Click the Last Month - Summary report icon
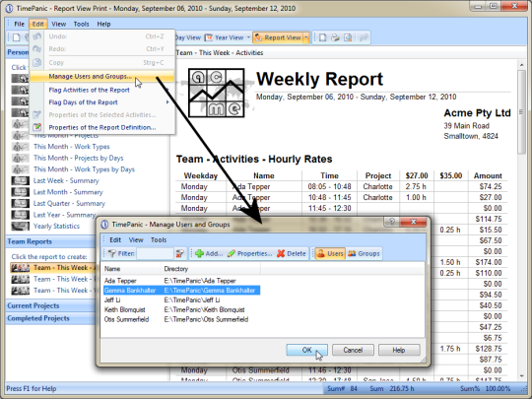The image size is (532, 399). [x=21, y=192]
